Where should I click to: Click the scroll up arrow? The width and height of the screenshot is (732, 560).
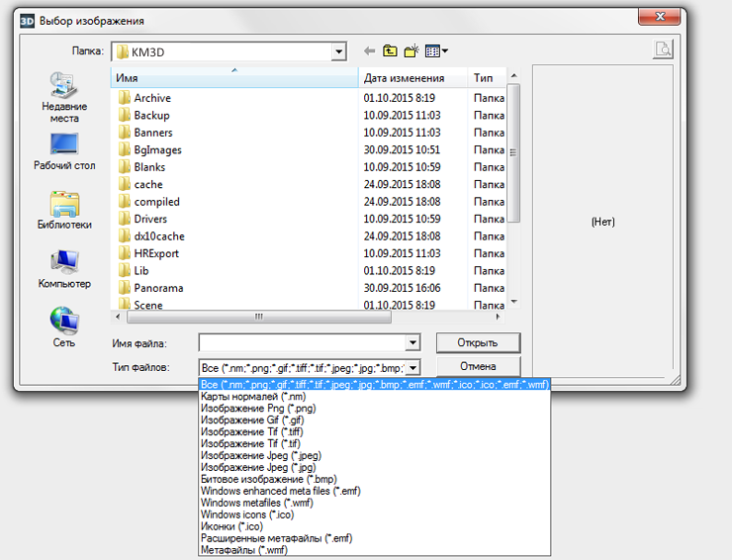513,75
